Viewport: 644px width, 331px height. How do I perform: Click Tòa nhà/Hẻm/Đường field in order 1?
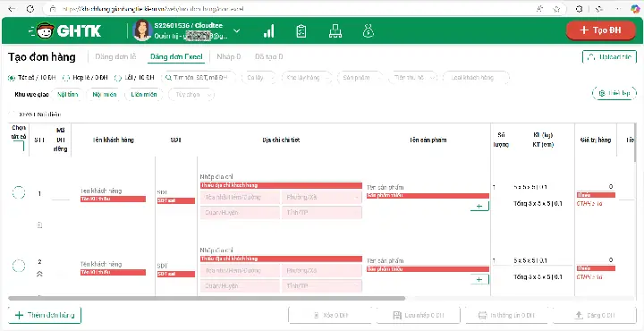(240, 198)
